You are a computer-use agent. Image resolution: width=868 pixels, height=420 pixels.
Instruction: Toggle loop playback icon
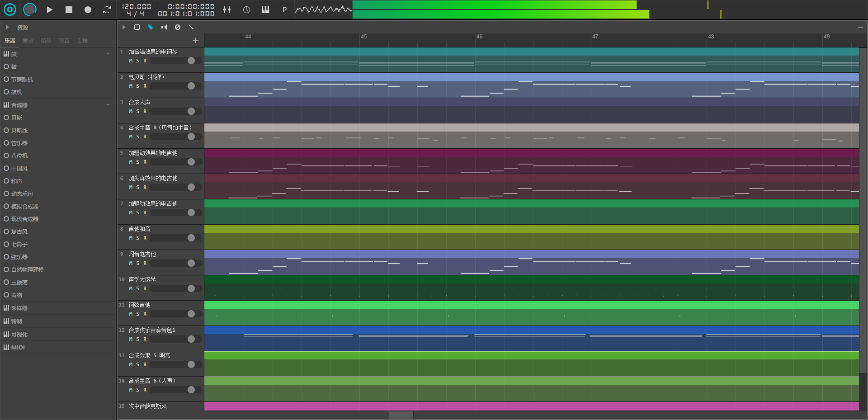107,9
